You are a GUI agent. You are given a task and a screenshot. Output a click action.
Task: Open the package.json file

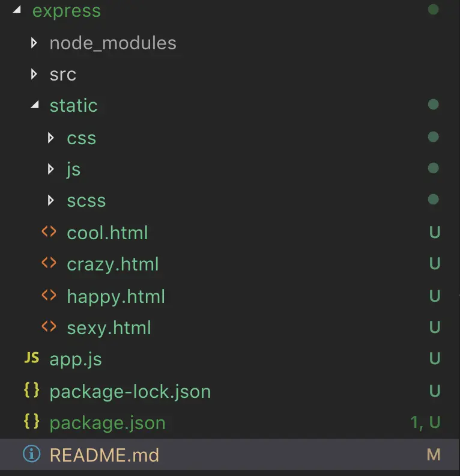pos(107,423)
